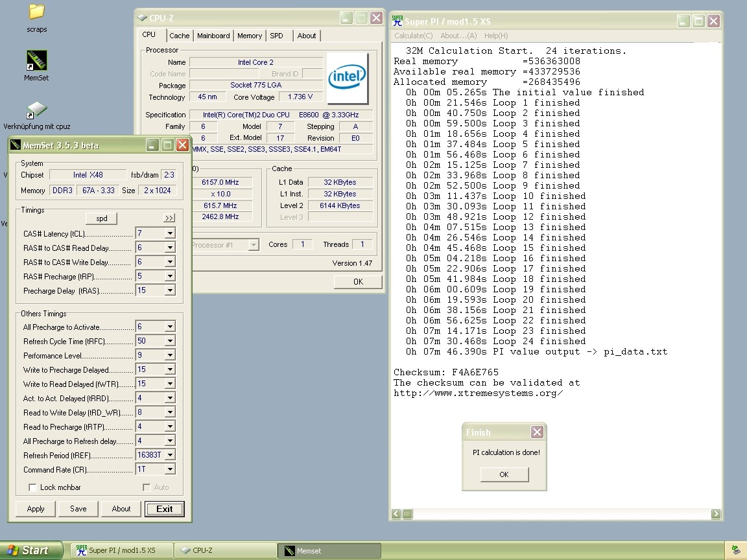
Task: Click Super PI scrollbar right arrow
Action: pyautogui.click(x=716, y=514)
